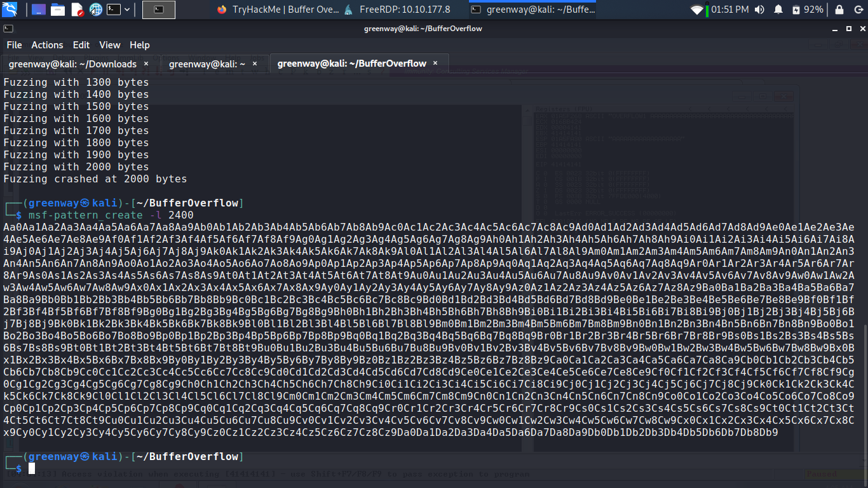Launch a terminal via the panel icon
This screenshot has width=868, height=488.
[x=114, y=9]
